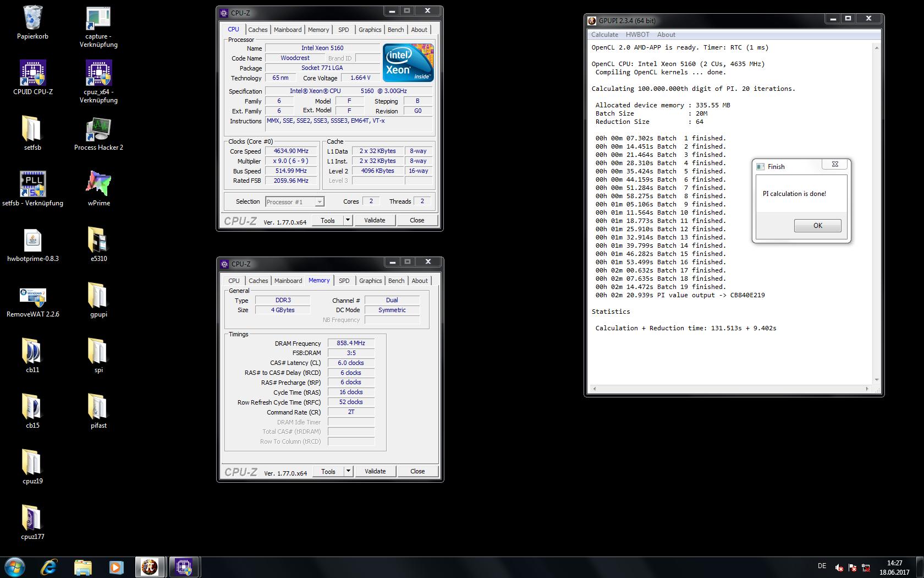Select the hwbotprime-0.8.3 Java file icon
This screenshot has height=578, width=924.
(32, 244)
